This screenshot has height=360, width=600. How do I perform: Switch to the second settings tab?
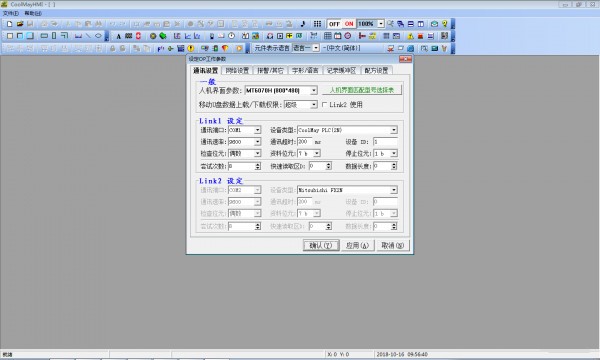tap(237, 70)
